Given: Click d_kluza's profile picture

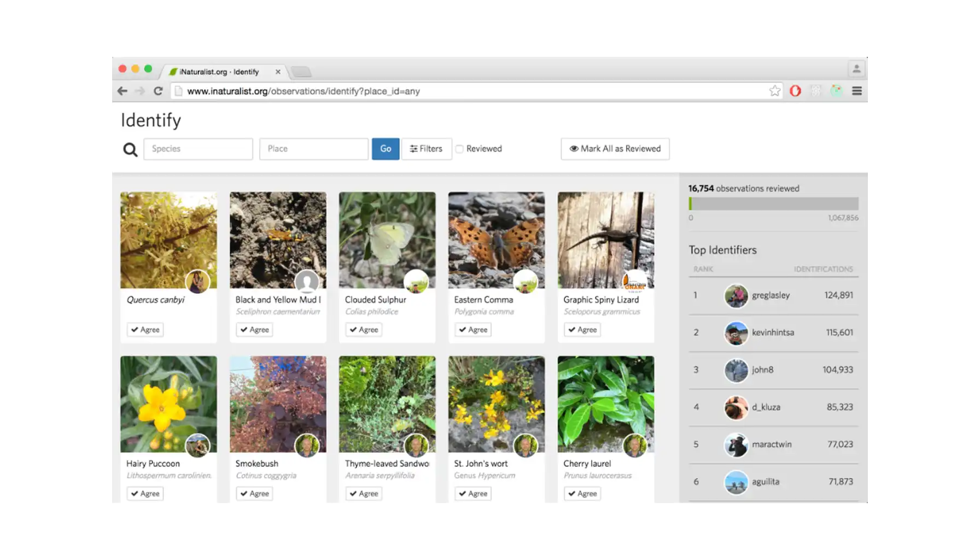Looking at the screenshot, I should (736, 407).
